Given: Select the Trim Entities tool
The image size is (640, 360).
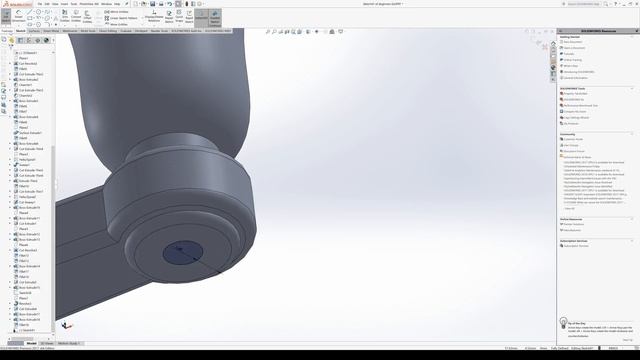Looking at the screenshot, I should coord(64,16).
